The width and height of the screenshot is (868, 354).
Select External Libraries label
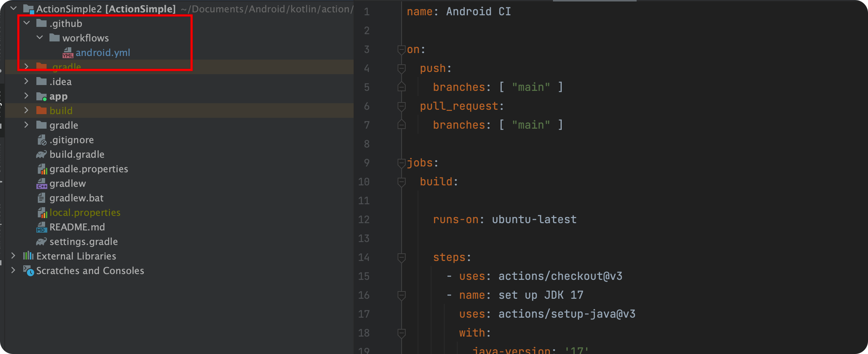point(76,256)
